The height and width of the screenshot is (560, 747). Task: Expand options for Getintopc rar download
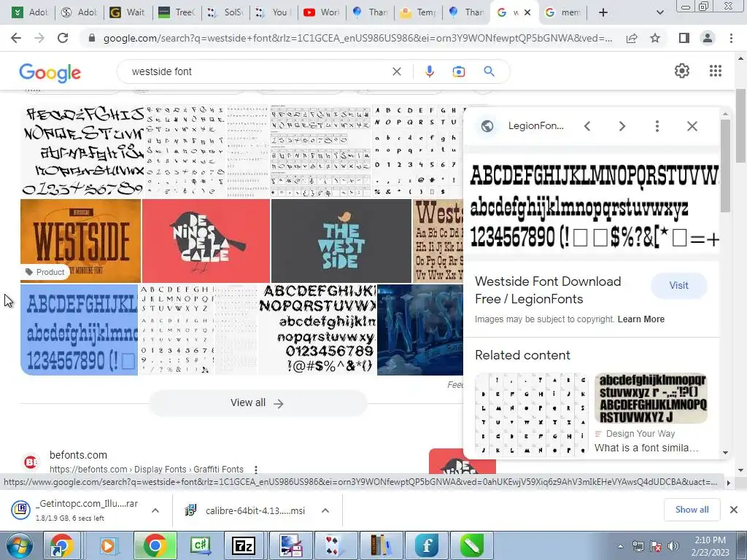(x=155, y=510)
